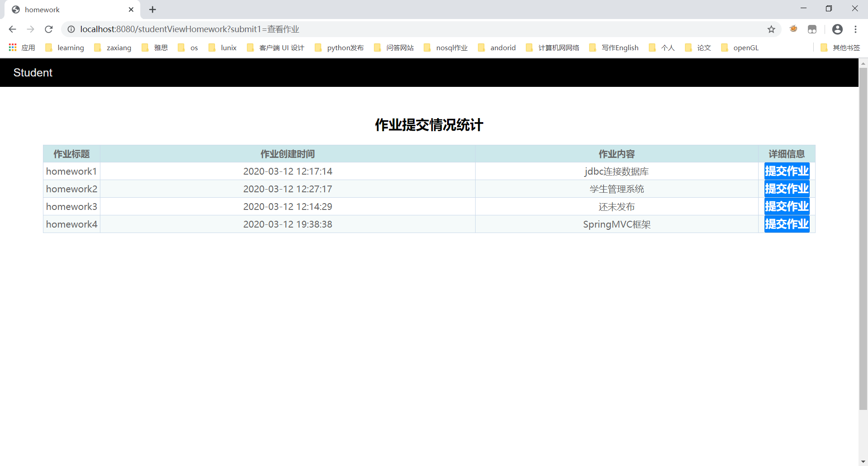Click the browser extension icon beside the star
This screenshot has height=466, width=868.
[793, 29]
